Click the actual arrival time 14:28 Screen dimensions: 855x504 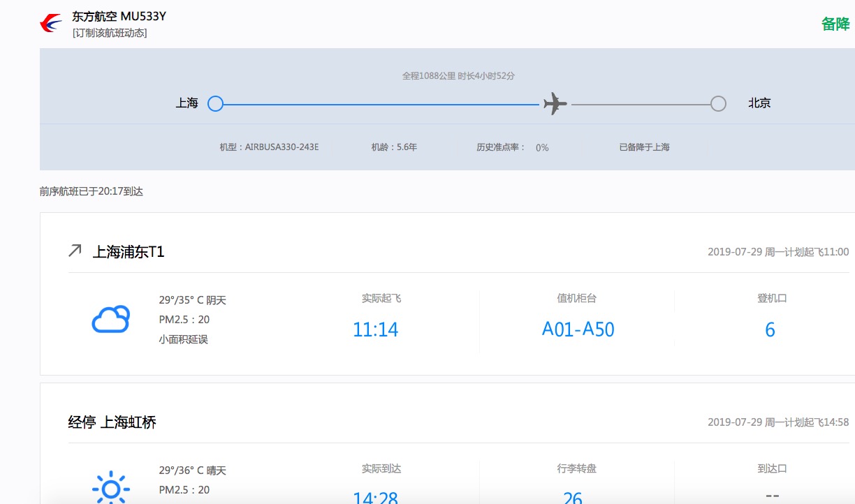point(376,498)
